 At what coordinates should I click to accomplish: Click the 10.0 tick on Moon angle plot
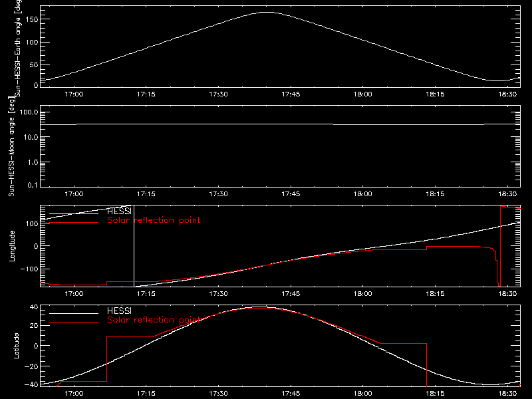(31, 137)
